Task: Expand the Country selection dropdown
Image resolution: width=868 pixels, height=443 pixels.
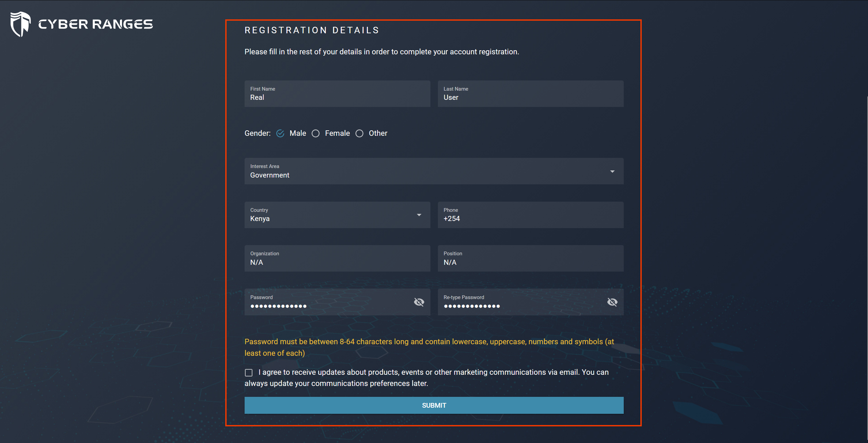Action: coord(419,215)
